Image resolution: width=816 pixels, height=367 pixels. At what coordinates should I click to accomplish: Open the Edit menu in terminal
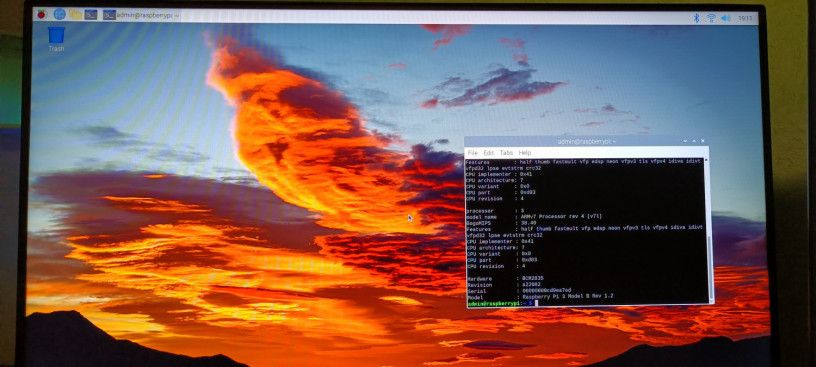[x=488, y=153]
